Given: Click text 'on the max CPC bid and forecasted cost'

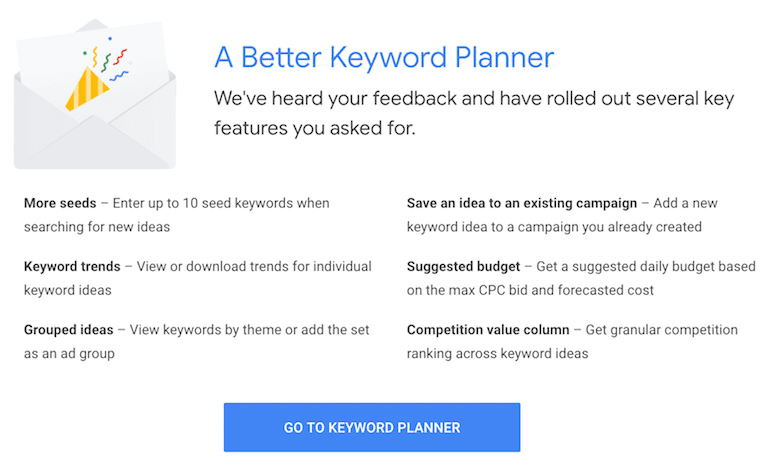Looking at the screenshot, I should (x=530, y=290).
